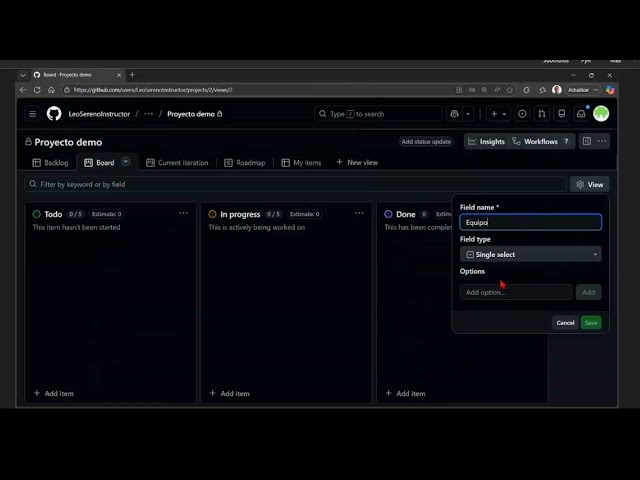Go to GitHub homepage via Octocat logo

click(x=54, y=114)
